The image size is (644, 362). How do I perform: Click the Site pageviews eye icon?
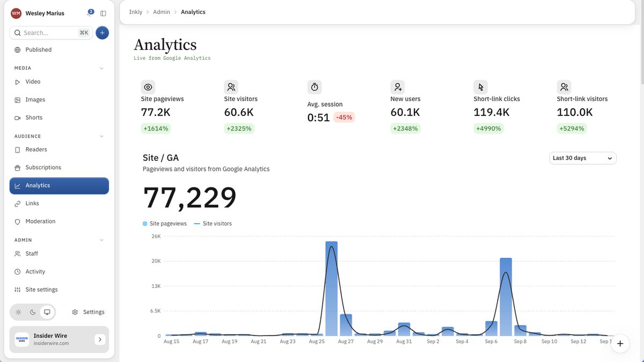click(148, 87)
